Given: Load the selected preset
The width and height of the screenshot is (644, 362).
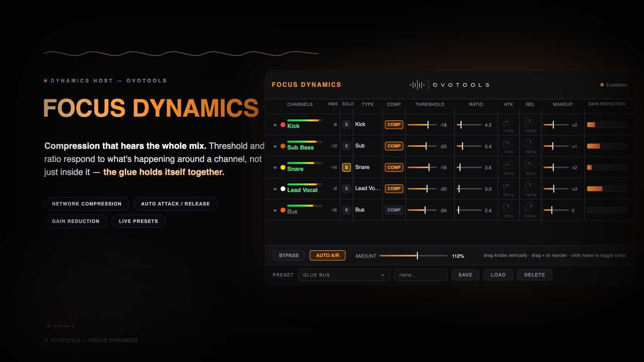Looking at the screenshot, I should point(498,275).
